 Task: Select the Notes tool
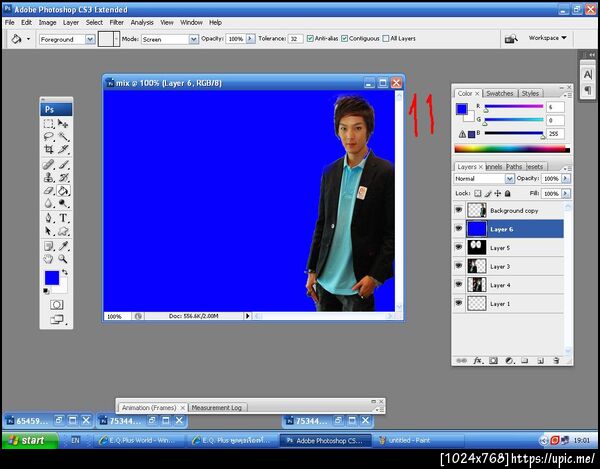(x=49, y=246)
